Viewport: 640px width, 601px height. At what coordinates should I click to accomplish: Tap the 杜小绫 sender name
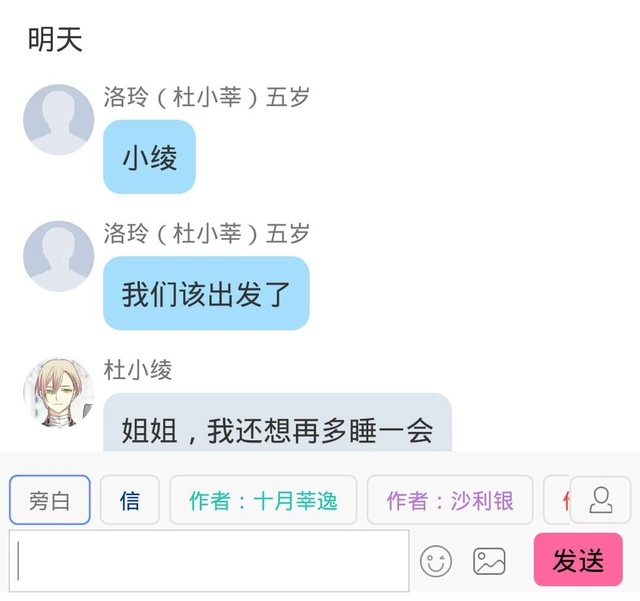coord(138,370)
